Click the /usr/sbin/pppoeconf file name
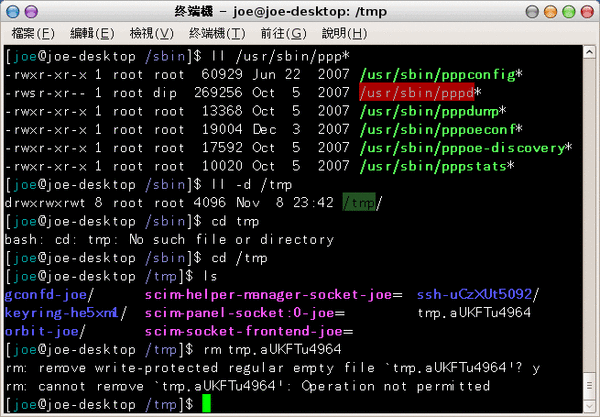The height and width of the screenshot is (417, 600). 437,129
